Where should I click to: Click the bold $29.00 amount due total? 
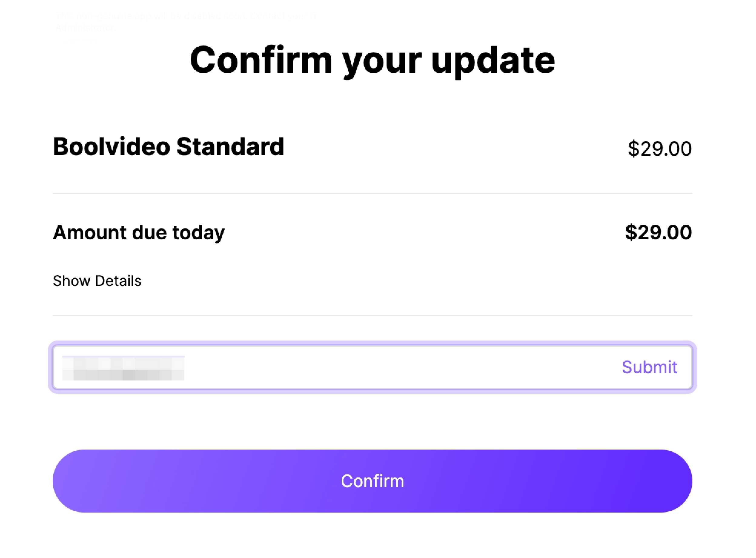click(x=658, y=233)
